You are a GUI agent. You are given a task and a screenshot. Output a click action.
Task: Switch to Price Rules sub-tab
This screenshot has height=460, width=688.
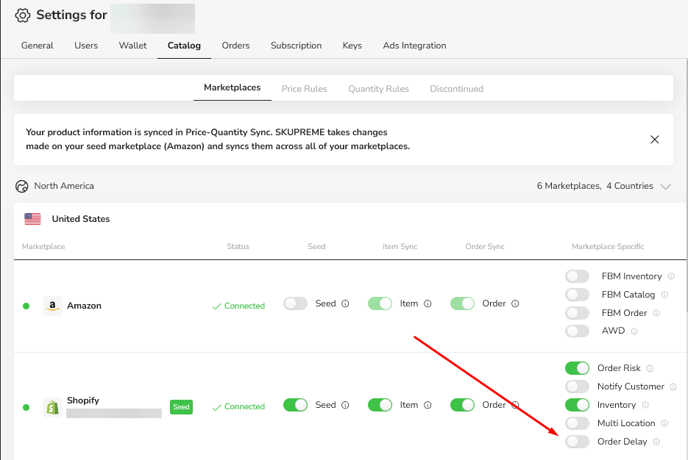click(x=304, y=89)
